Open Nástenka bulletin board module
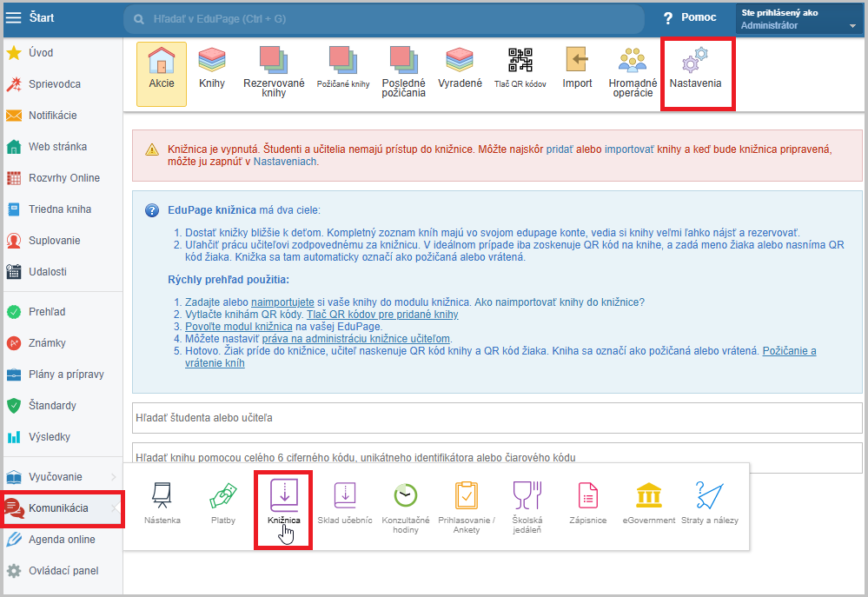 [162, 503]
